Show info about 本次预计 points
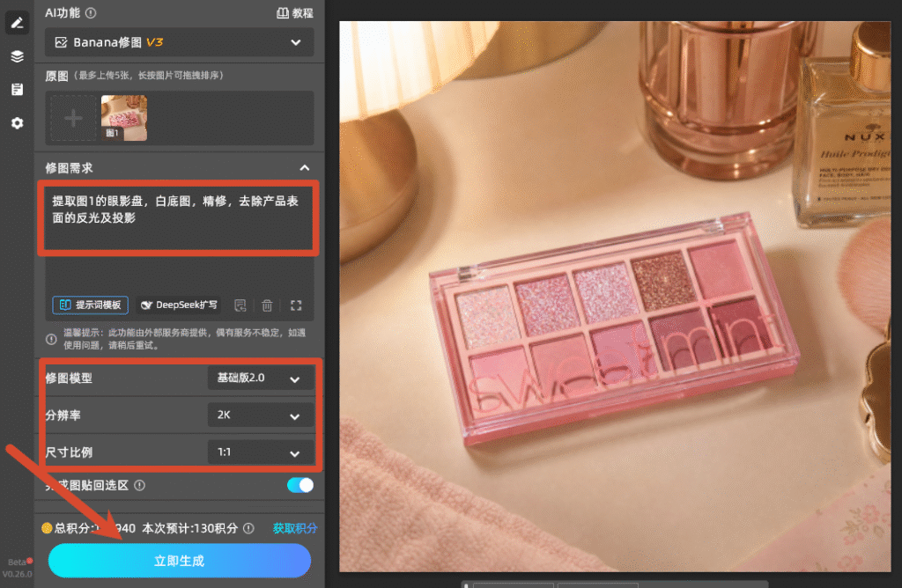Viewport: 902px width, 588px height. [x=248, y=528]
